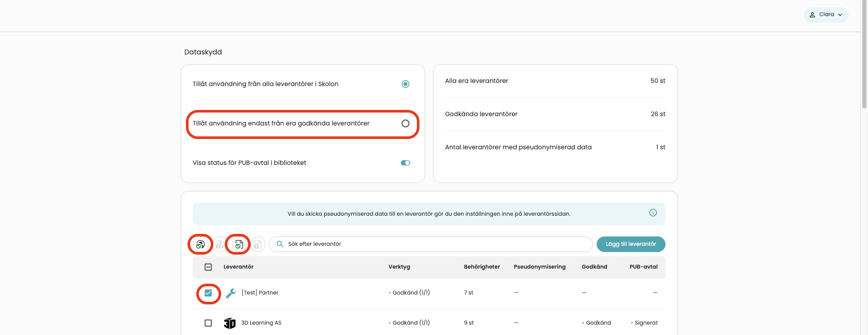Click the greyed-out unapprove supplier icon
The height and width of the screenshot is (335, 868).
pos(220,244)
